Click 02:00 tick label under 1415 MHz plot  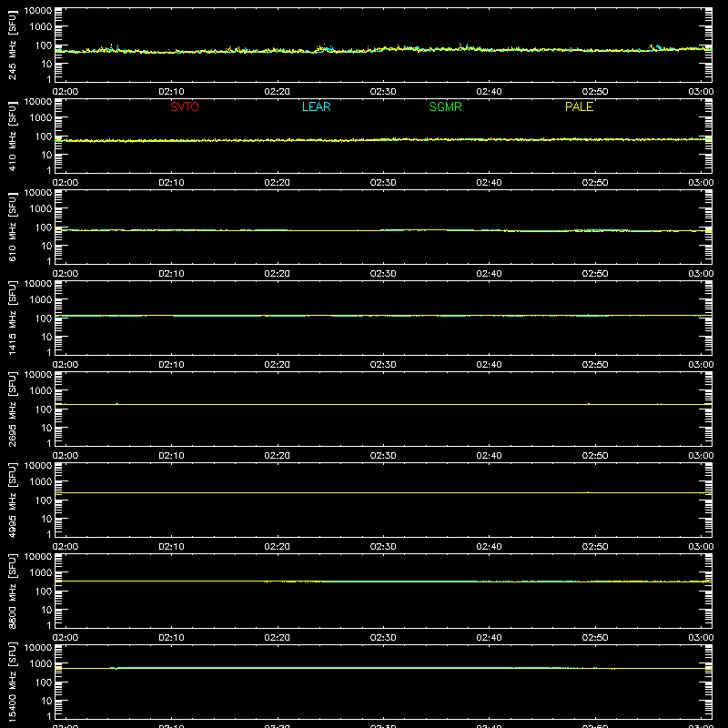66,365
